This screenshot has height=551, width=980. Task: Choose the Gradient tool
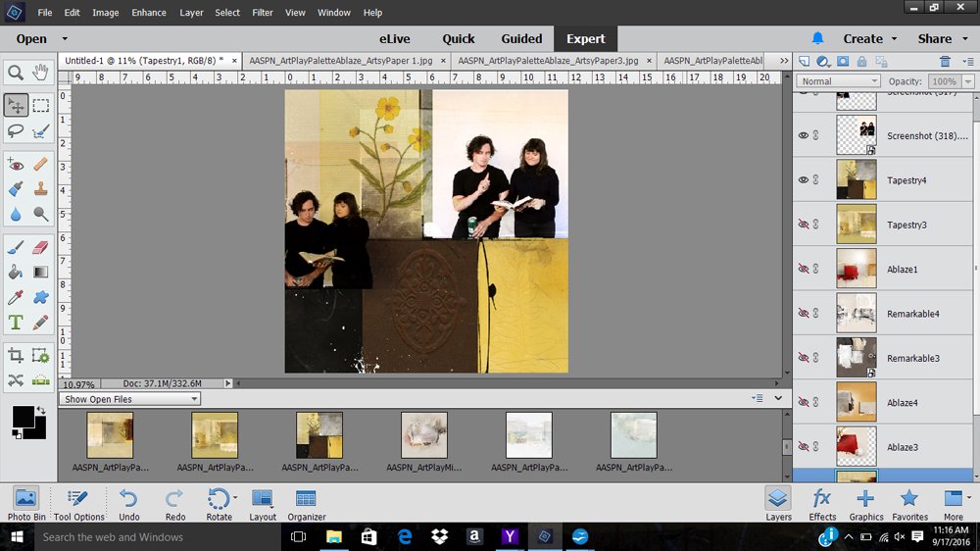coord(40,272)
